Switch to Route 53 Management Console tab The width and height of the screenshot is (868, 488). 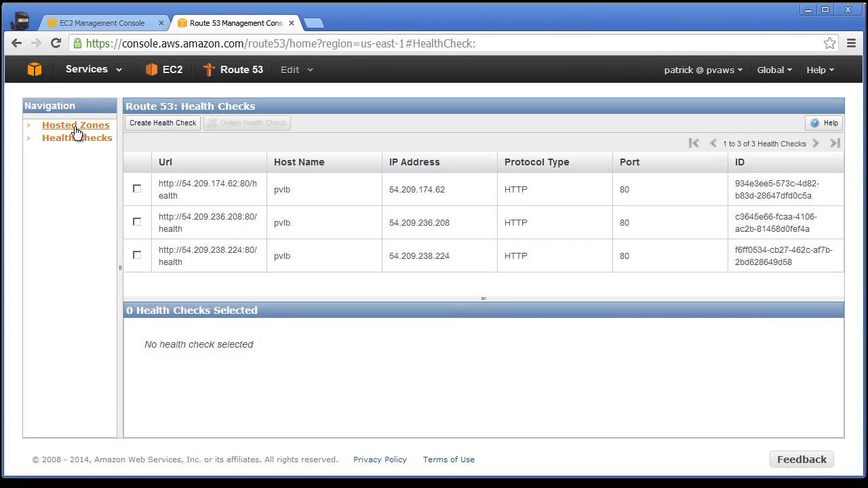tap(235, 22)
